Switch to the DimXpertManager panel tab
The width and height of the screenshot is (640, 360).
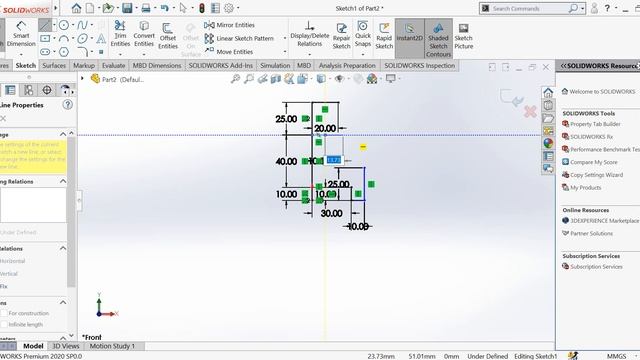coord(47,90)
